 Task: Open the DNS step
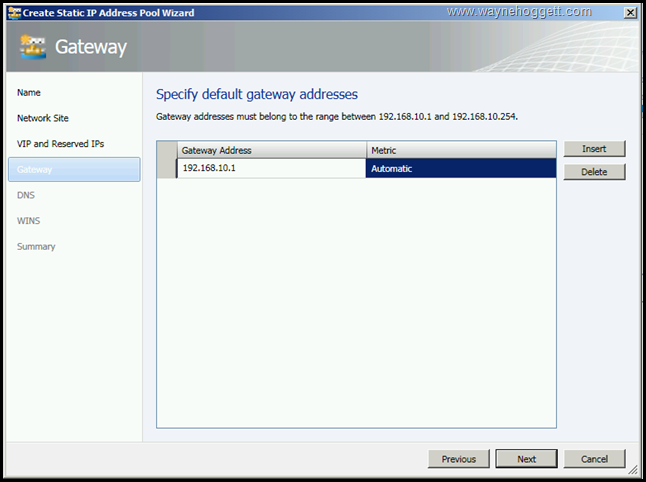(26, 195)
